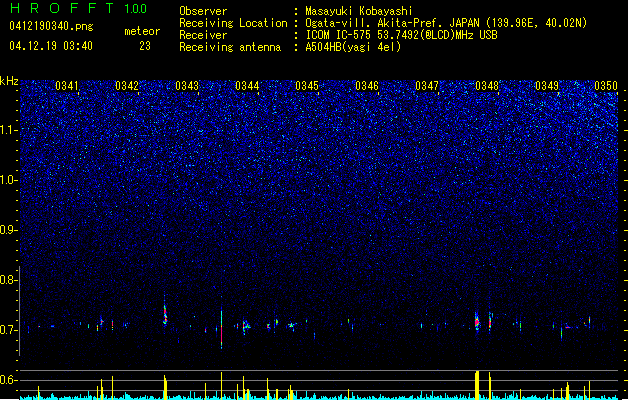Click the kHz axis unit label
Viewport: 629px width, 400px height.
click(x=9, y=81)
